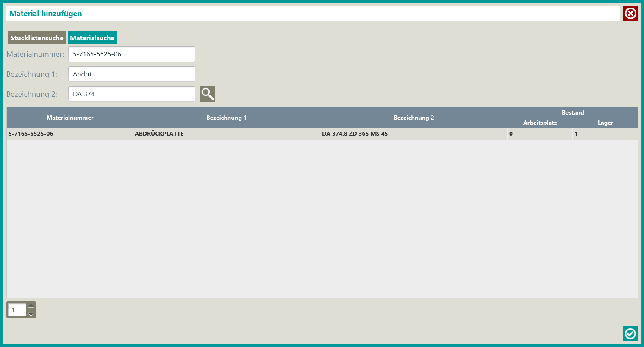
Task: Select the Materialsuche tab
Action: point(92,38)
